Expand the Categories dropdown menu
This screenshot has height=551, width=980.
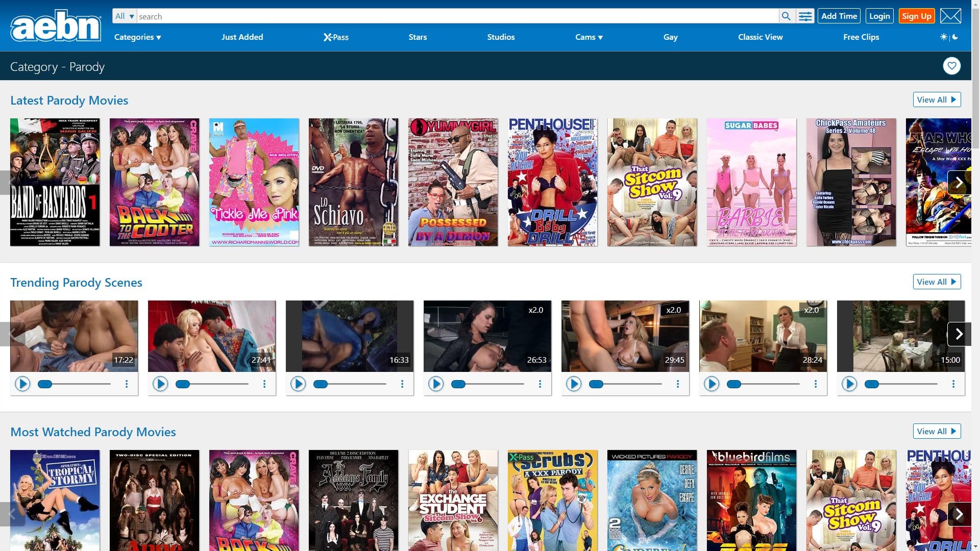tap(137, 37)
